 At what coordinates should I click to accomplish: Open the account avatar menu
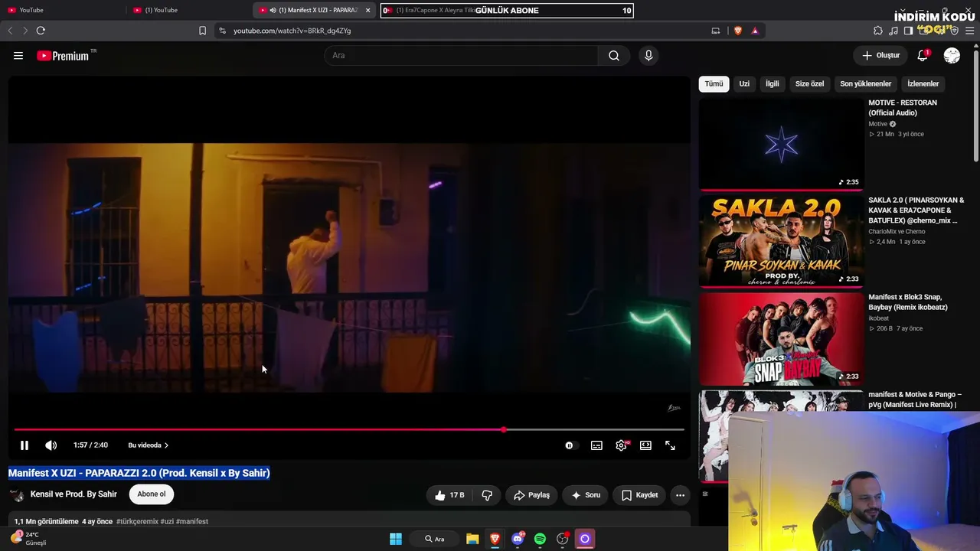coord(952,56)
